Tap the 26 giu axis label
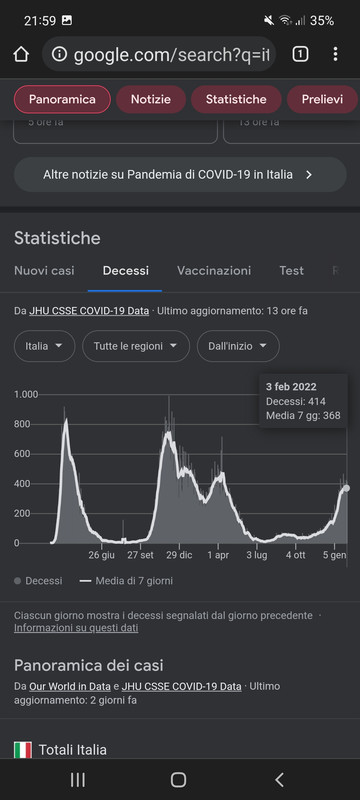This screenshot has height=800, width=360. coord(101,555)
